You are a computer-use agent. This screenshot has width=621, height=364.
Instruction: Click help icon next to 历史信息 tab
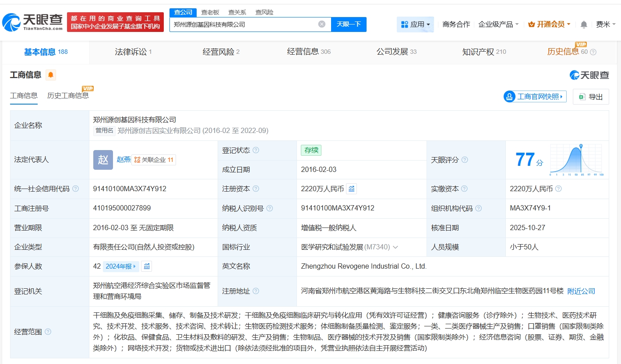pyautogui.click(x=593, y=52)
